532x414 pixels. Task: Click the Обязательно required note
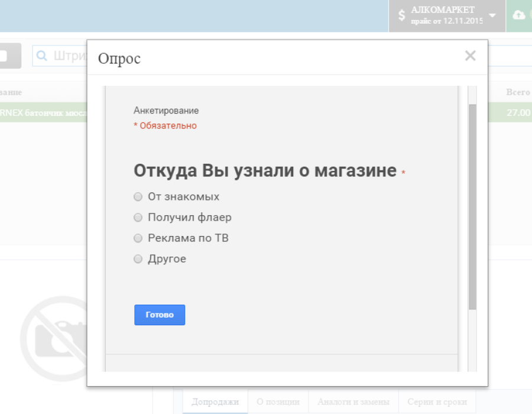[166, 126]
